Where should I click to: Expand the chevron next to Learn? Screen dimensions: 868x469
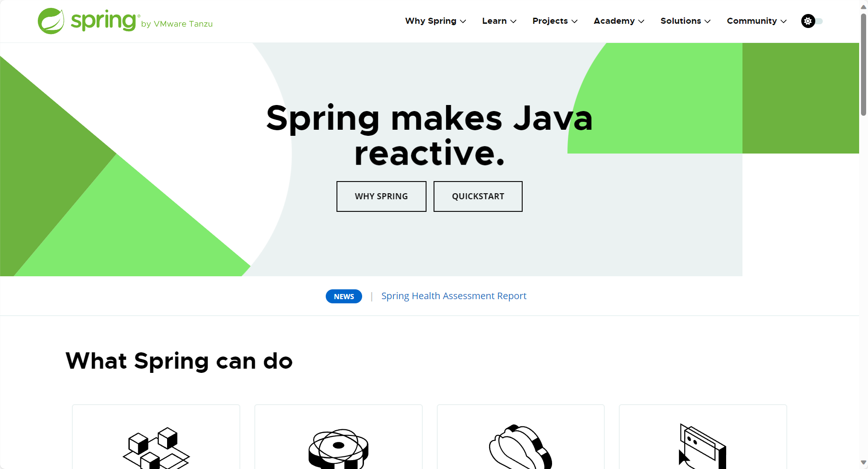tap(513, 21)
